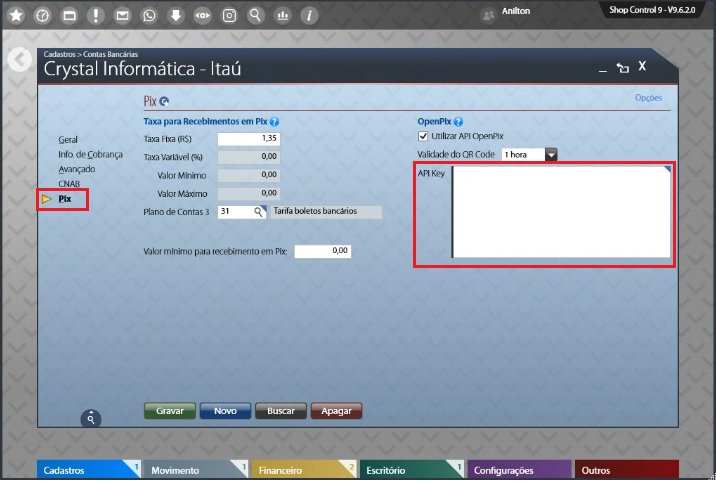Click the information 'i' icon
This screenshot has width=716, height=486.
[x=309, y=16]
